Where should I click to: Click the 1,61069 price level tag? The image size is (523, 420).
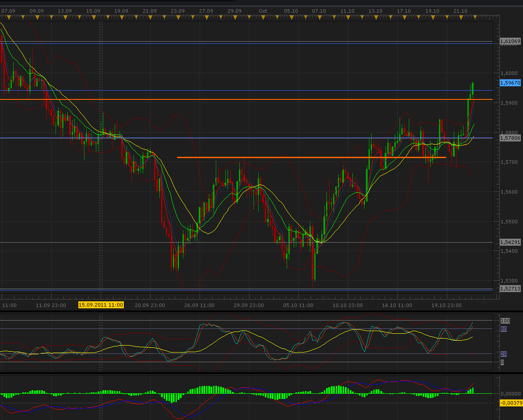[x=510, y=42]
